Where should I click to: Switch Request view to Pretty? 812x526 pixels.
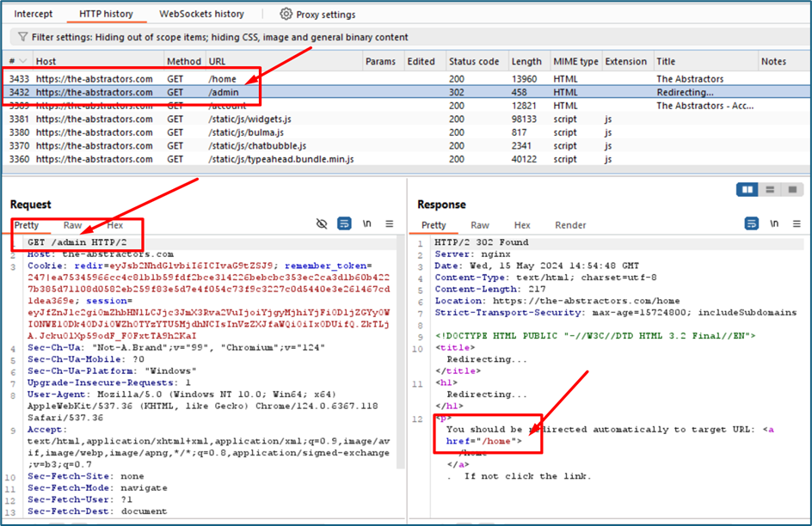pos(27,225)
